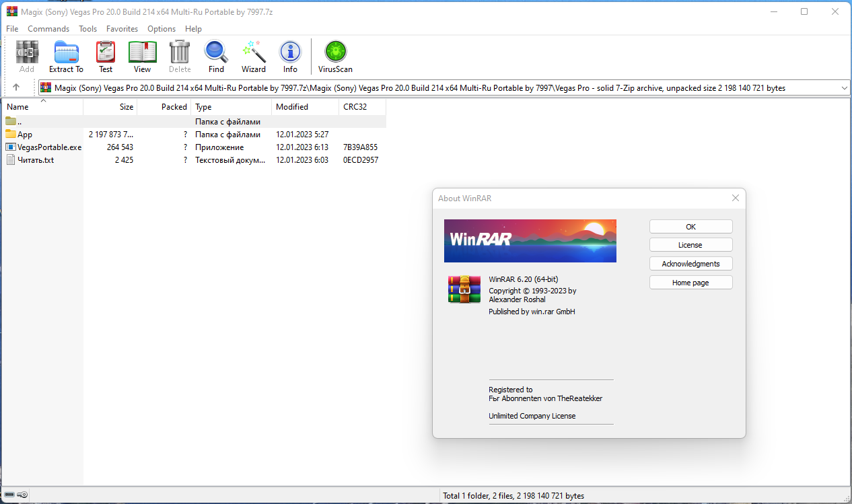Open the Commands menu
The image size is (852, 504).
[48, 29]
